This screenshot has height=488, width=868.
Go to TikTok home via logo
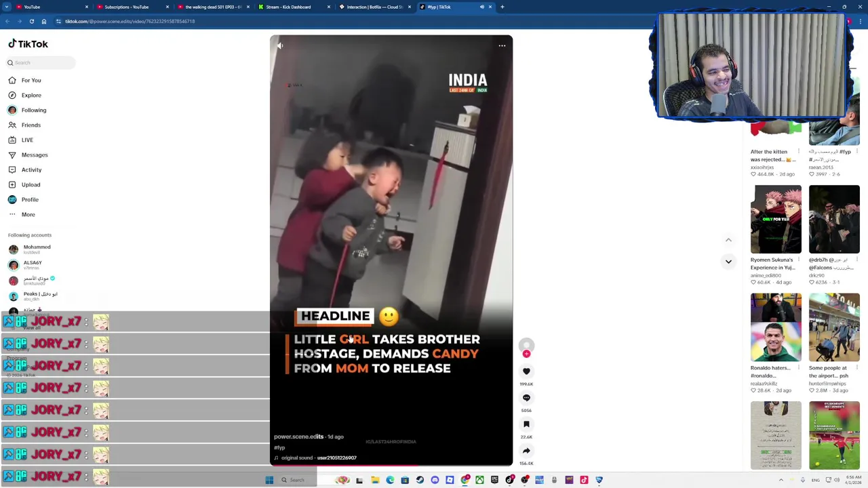pyautogui.click(x=28, y=44)
